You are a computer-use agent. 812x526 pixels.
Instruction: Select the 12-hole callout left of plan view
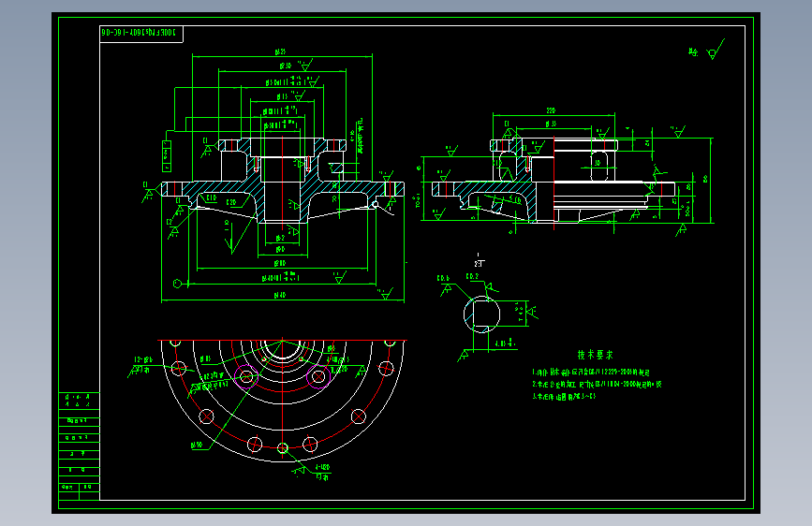(x=143, y=364)
